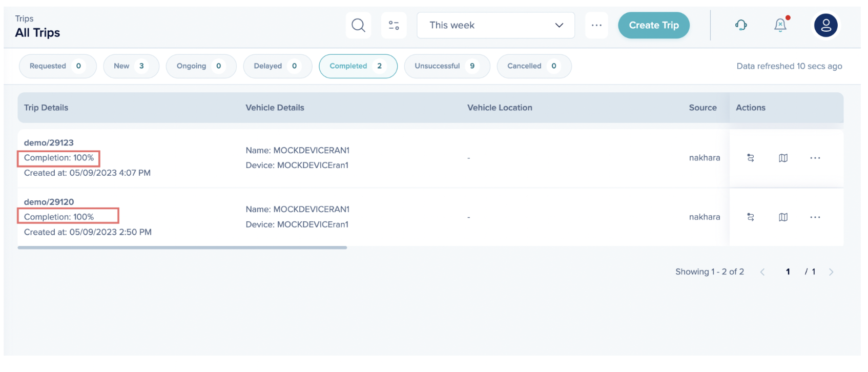This screenshot has width=868, height=372.
Task: Expand the This week date dropdown
Action: [x=495, y=25]
